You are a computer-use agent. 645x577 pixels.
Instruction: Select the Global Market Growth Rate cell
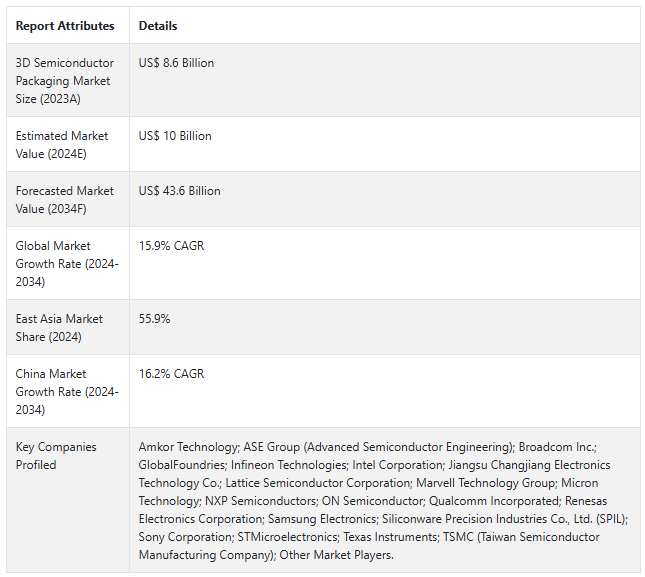[x=68, y=263]
